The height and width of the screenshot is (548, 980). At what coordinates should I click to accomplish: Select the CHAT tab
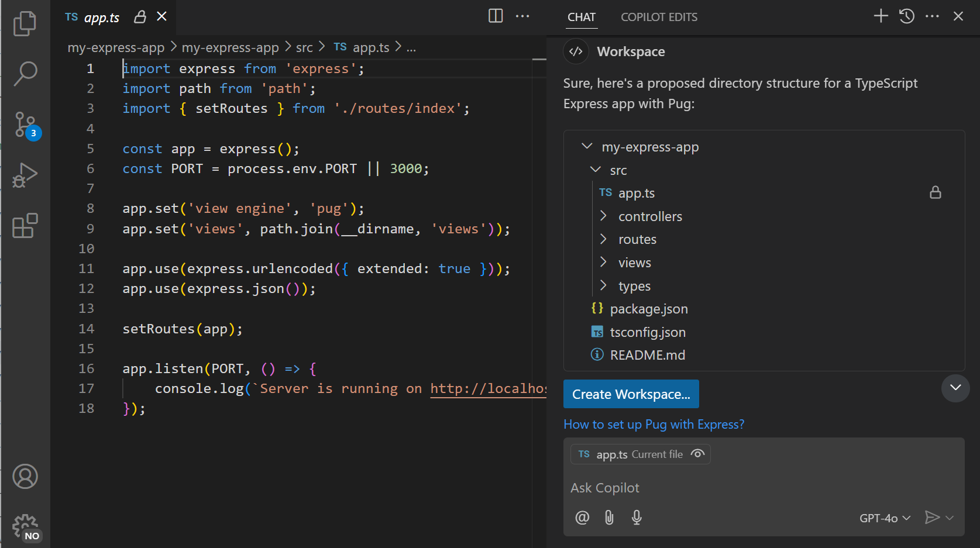pyautogui.click(x=581, y=17)
